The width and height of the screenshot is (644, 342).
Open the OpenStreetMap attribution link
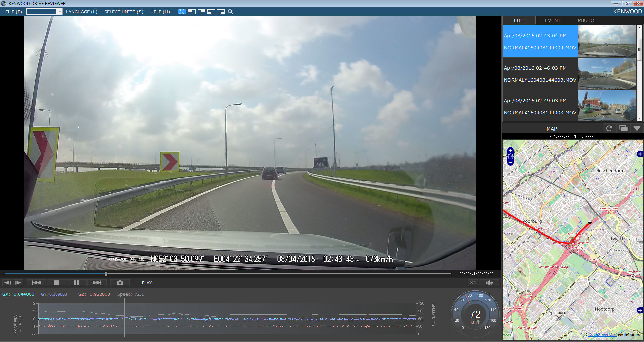coord(602,335)
